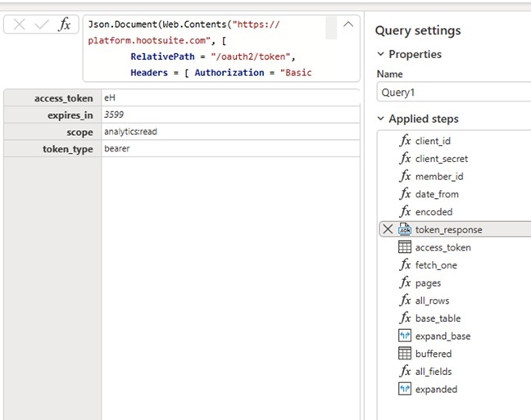Click the fx icon beside encoded
This screenshot has width=531, height=420.
[x=405, y=211]
